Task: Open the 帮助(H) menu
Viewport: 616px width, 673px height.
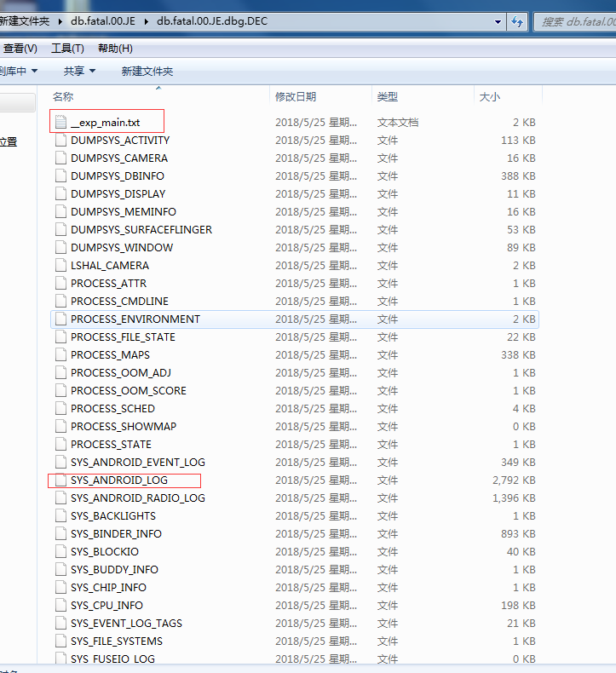Action: (x=115, y=49)
